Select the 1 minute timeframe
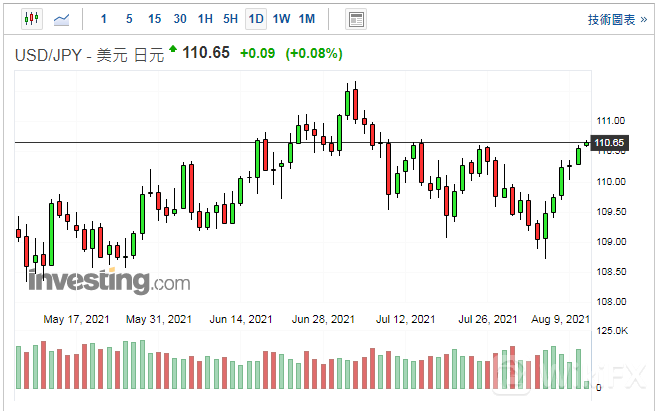Viewport: 657px width, 411px height. click(x=104, y=19)
